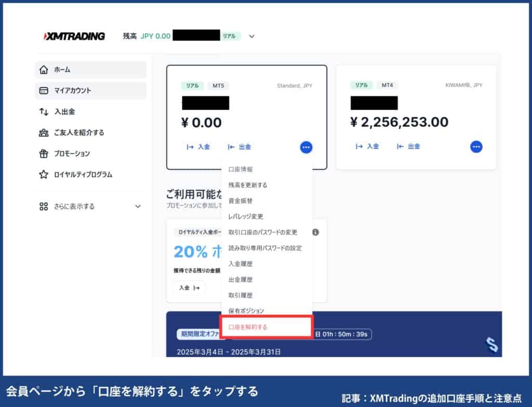Click the 2025年3月4日 - 2025年3月31日 date text
This screenshot has height=407, width=532.
(229, 352)
